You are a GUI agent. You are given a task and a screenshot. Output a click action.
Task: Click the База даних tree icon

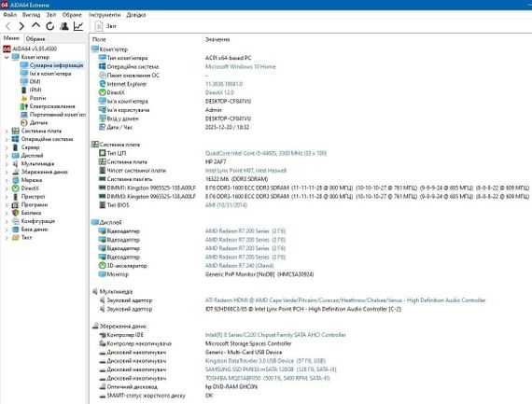click(x=15, y=230)
